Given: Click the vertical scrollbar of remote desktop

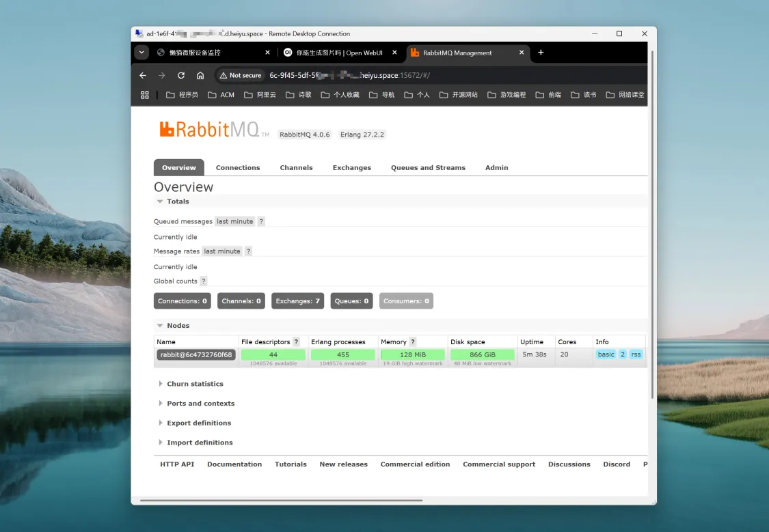Looking at the screenshot, I should [x=652, y=225].
